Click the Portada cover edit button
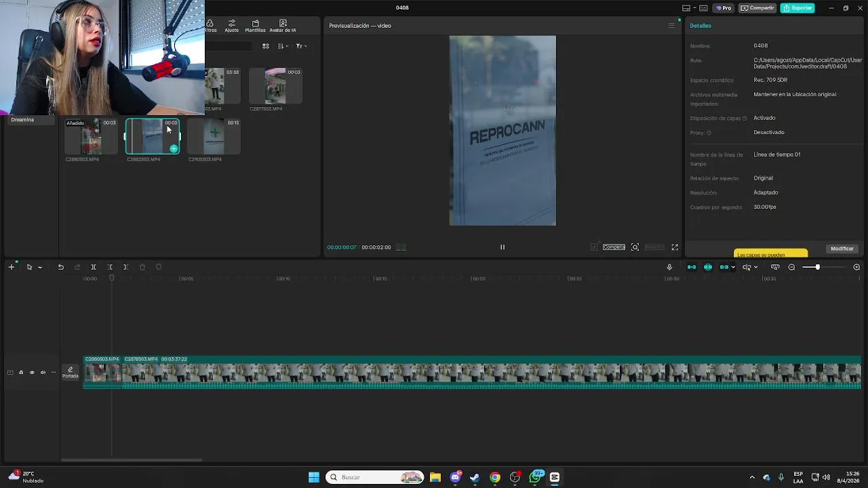 [71, 372]
